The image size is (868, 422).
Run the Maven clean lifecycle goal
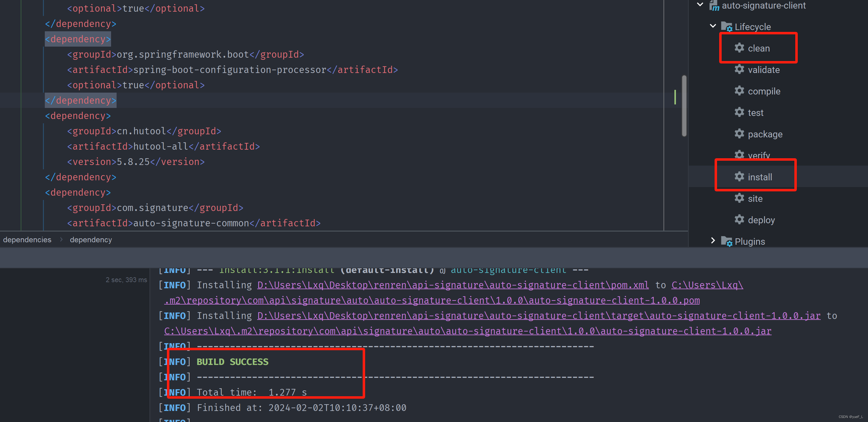[x=758, y=48]
